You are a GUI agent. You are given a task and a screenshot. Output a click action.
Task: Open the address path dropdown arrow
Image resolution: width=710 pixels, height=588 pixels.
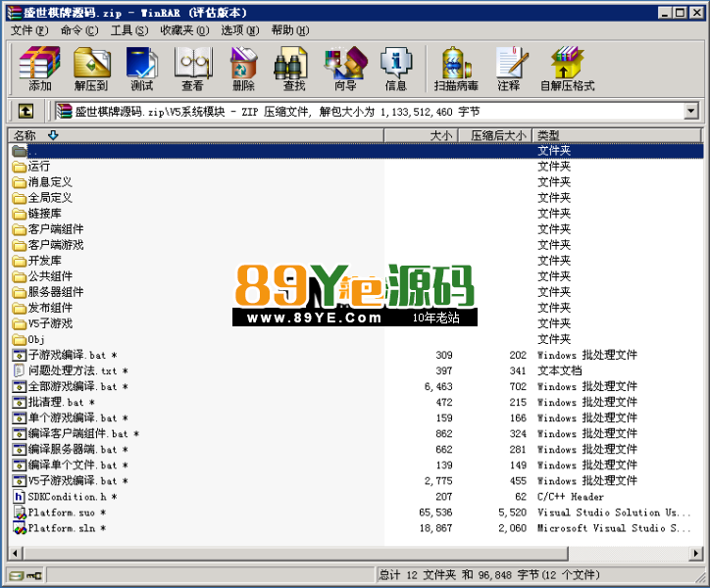coord(691,111)
